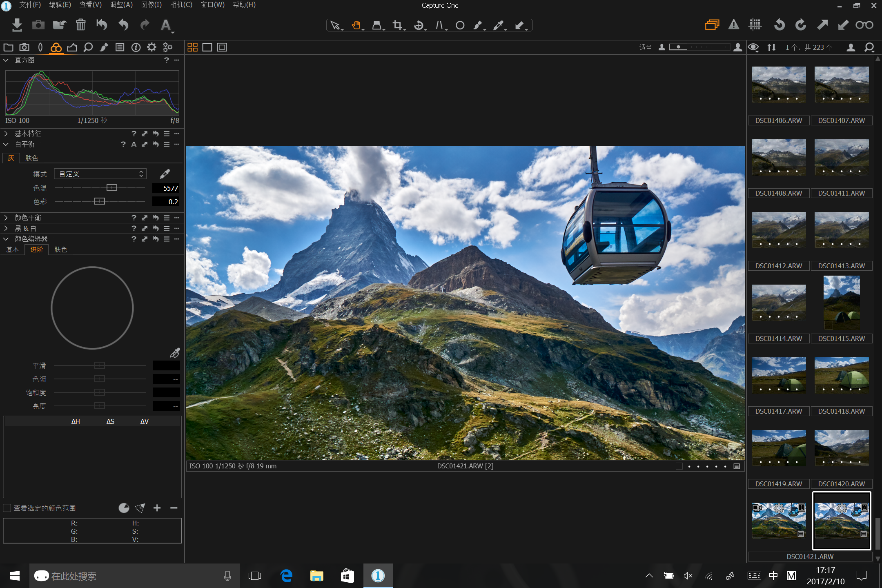
Task: Open the Color tool tab icon
Action: coord(56,47)
